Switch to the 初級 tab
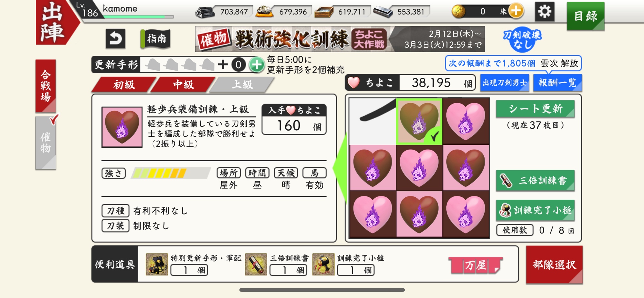 [x=124, y=85]
